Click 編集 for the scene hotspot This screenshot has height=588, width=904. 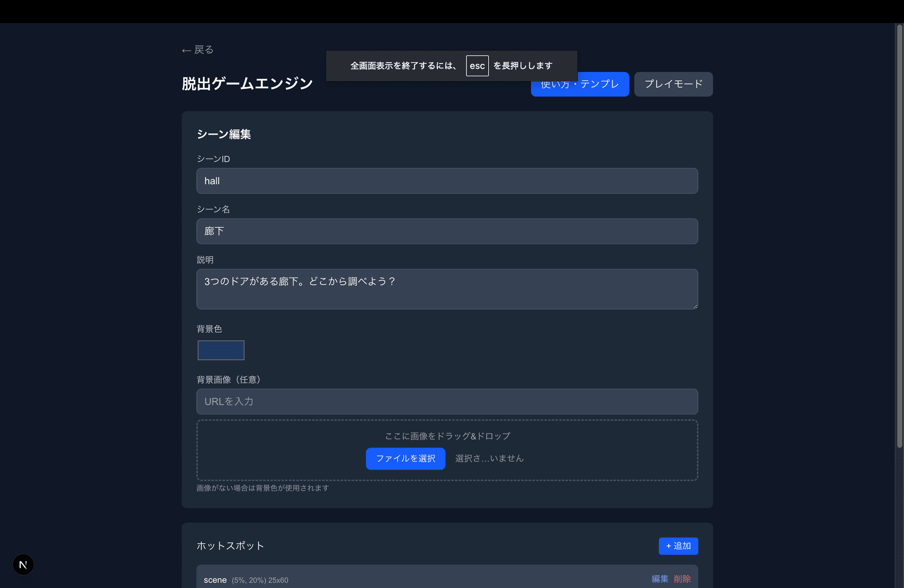click(660, 579)
